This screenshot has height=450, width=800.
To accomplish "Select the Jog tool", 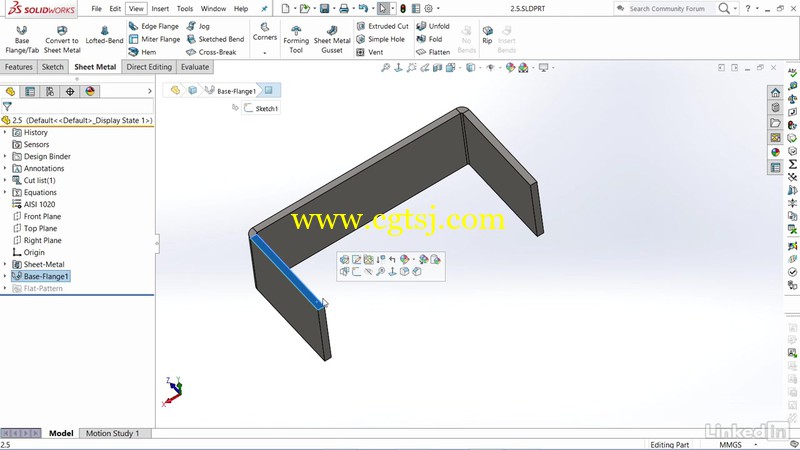I will 198,26.
